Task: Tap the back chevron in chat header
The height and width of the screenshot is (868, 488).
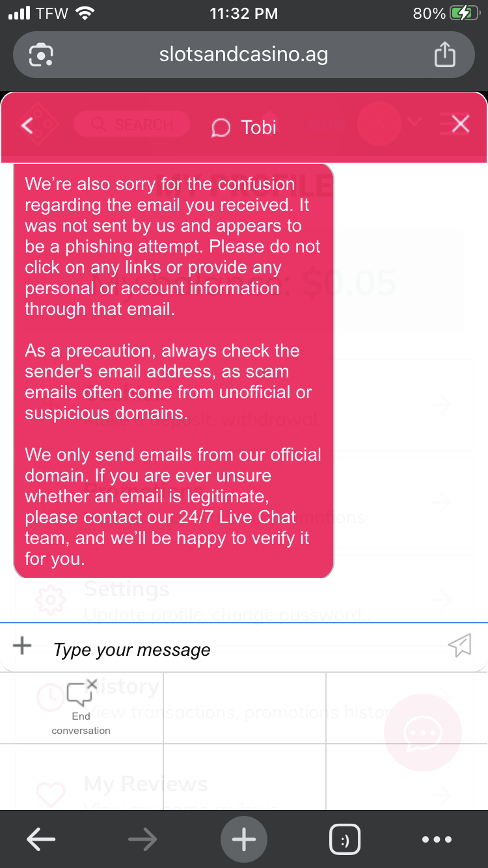Action: 27,125
